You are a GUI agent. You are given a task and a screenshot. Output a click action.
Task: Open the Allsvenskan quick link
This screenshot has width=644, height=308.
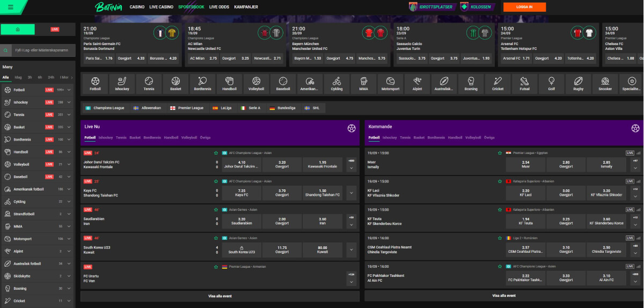click(x=147, y=108)
